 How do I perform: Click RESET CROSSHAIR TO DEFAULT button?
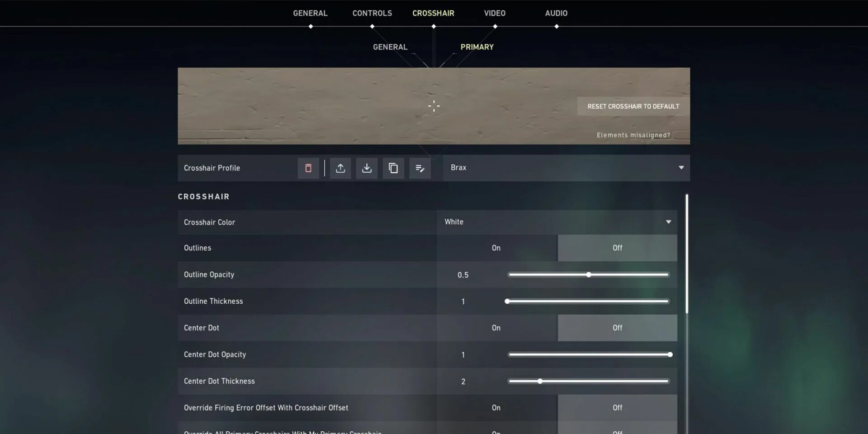[633, 106]
